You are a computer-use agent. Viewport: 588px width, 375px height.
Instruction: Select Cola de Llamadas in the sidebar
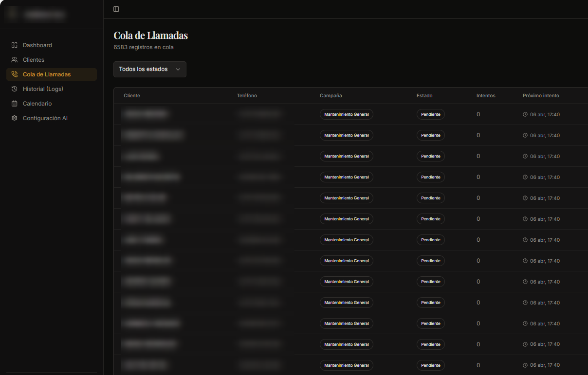52,74
